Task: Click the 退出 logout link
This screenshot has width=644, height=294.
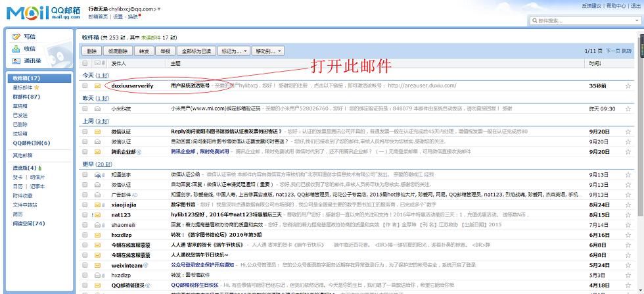Action: [x=635, y=6]
